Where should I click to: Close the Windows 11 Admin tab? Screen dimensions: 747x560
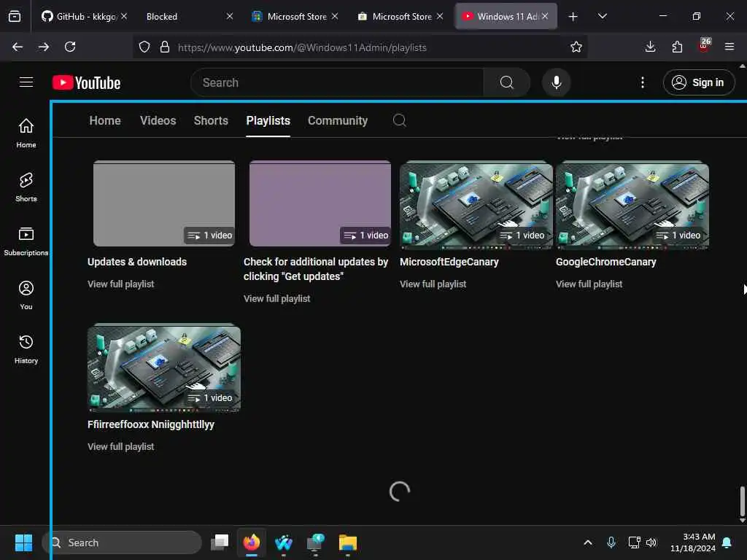click(545, 16)
